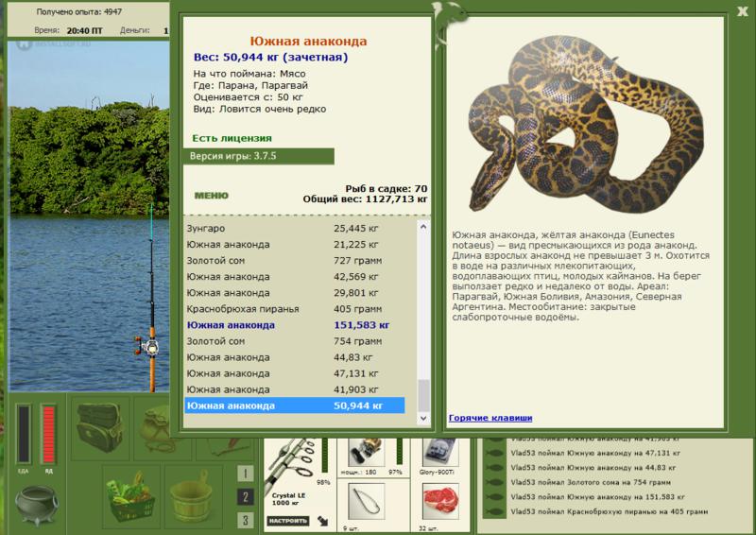
Task: Select Золотой сом 727 грамм row
Action: pyautogui.click(x=295, y=261)
